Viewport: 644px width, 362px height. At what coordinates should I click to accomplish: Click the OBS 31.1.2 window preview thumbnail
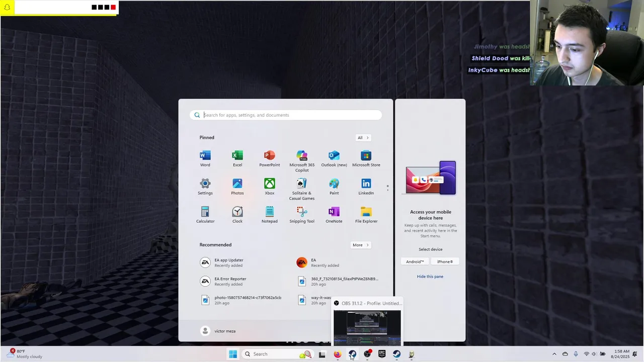[x=367, y=328]
